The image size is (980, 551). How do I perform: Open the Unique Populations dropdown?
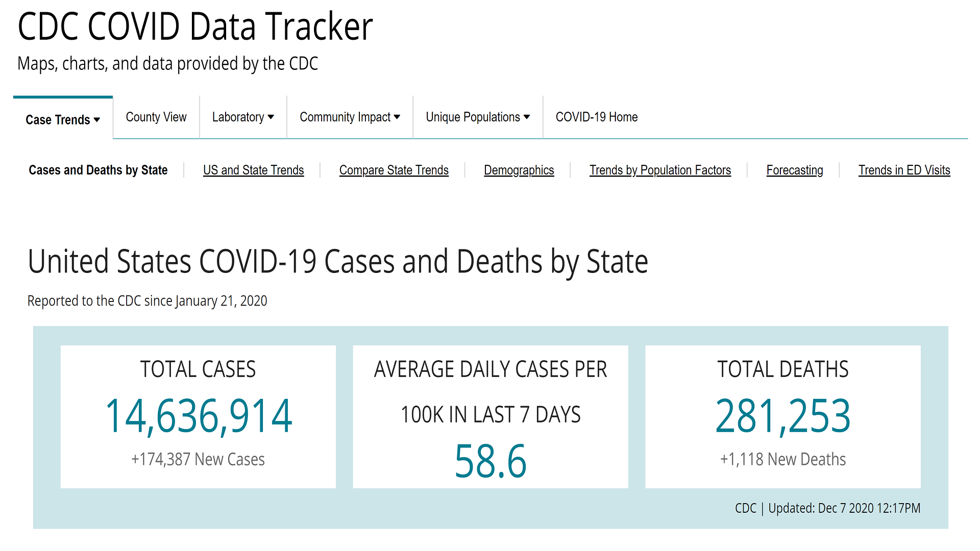coord(478,117)
